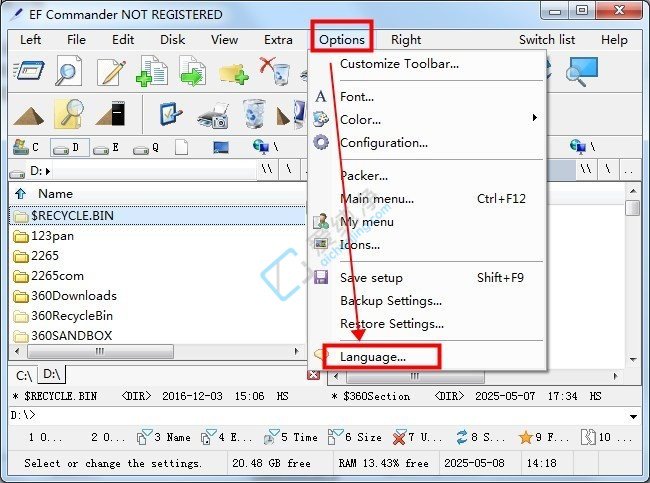This screenshot has height=483, width=650.
Task: Choose Configuration... menu entry
Action: coord(427,143)
